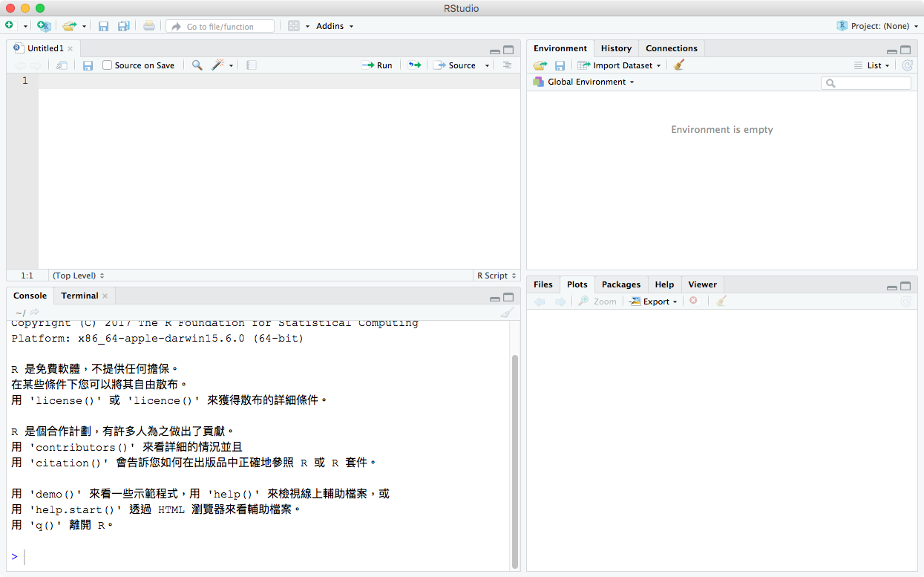Image resolution: width=924 pixels, height=577 pixels.
Task: Click the Run button
Action: point(377,65)
